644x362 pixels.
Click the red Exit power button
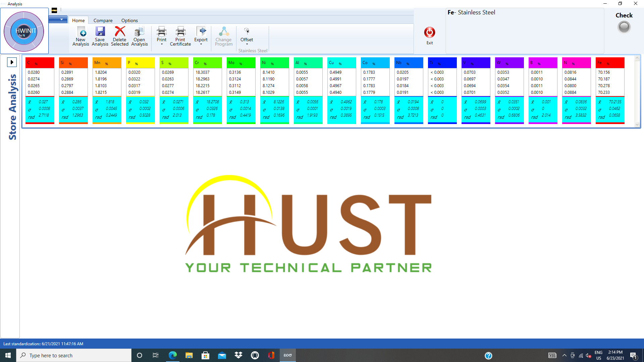pos(429,33)
